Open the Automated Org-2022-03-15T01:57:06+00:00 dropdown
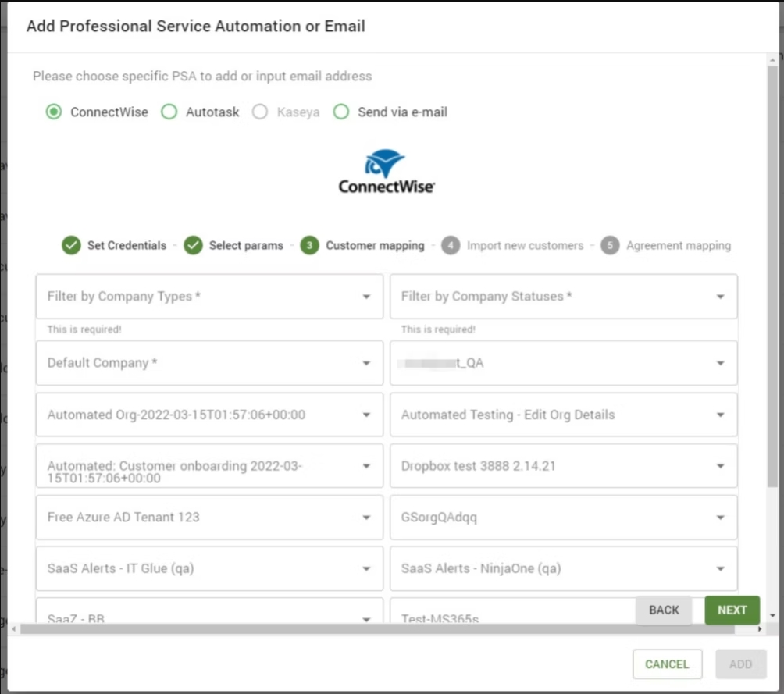784x694 pixels. [209, 415]
